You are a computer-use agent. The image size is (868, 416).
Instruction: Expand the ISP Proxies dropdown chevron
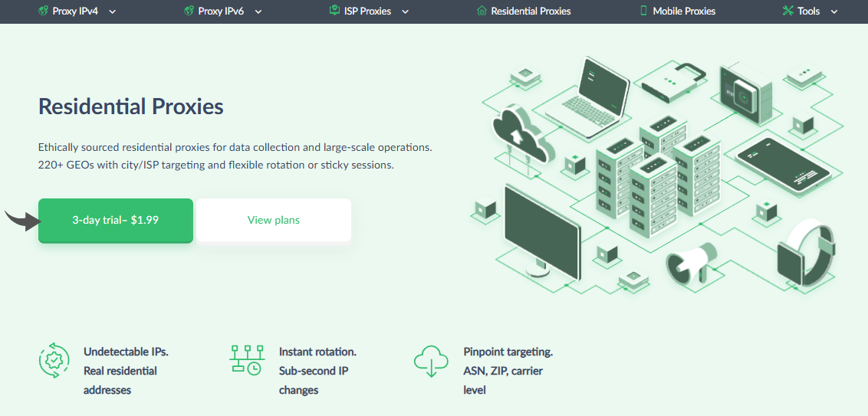405,11
